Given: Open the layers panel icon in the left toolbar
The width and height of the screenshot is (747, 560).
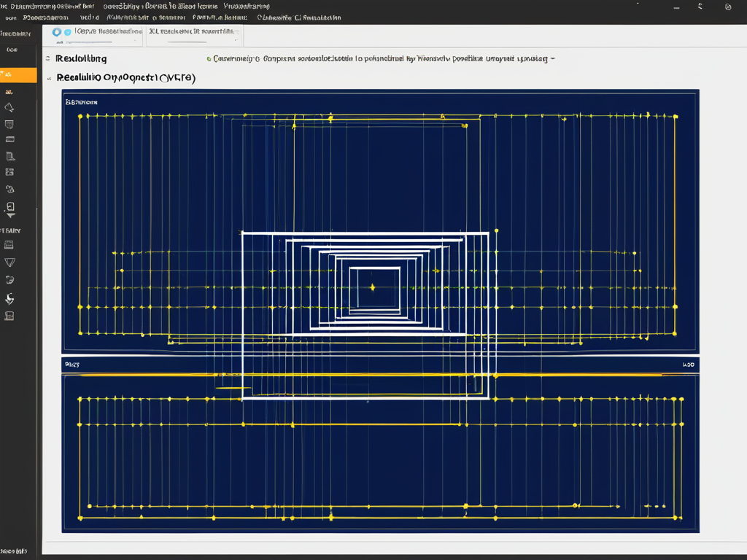Looking at the screenshot, I should click(x=9, y=172).
